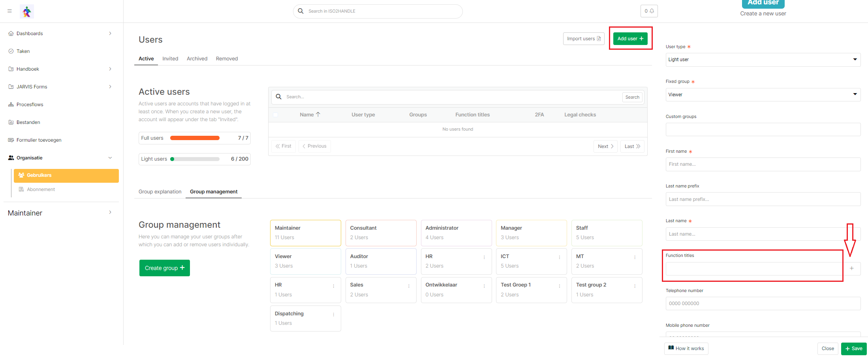Switch to the Invited tab
Viewport: 868px width, 356px height.
coord(170,59)
